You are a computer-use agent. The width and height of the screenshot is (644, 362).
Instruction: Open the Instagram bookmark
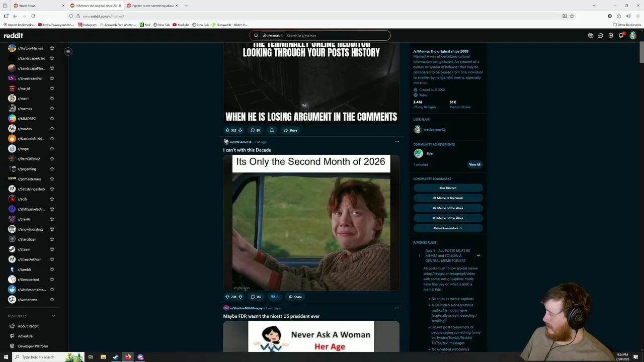click(87, 25)
